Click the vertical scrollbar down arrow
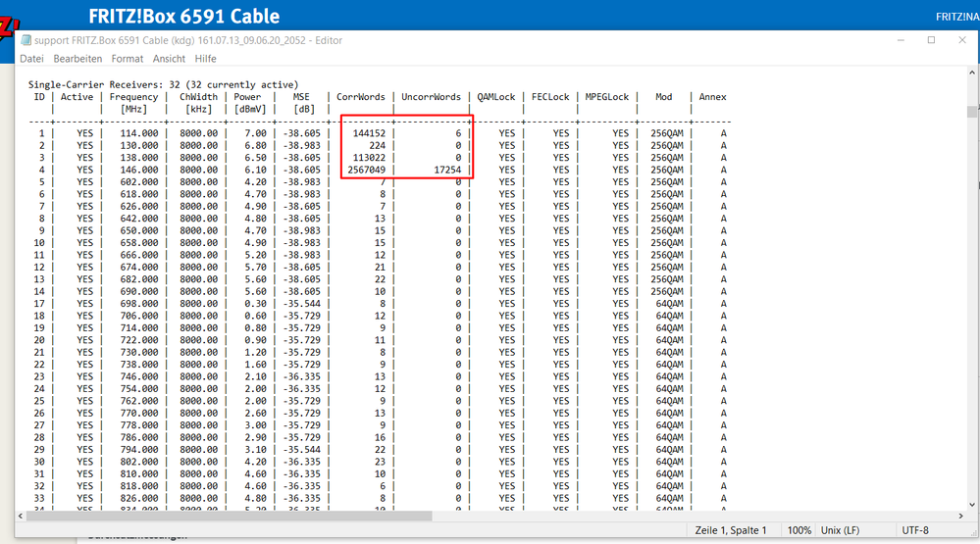Screen dimensions: 980x544 [972, 505]
